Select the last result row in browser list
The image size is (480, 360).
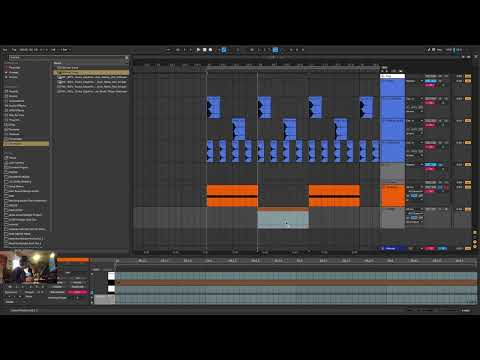pos(91,91)
